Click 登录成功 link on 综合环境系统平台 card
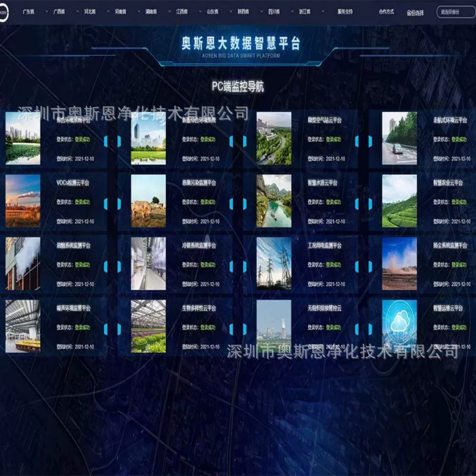This screenshot has width=476, height=476. (83, 138)
